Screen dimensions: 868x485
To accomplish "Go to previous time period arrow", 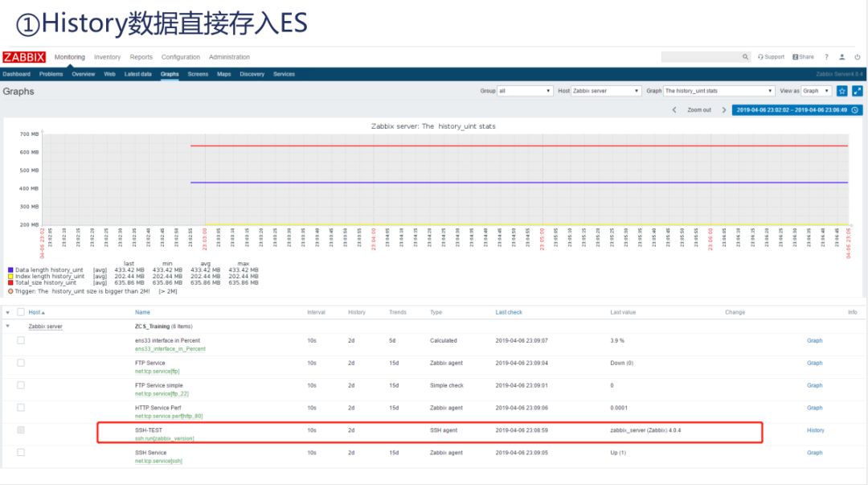I will tap(674, 109).
